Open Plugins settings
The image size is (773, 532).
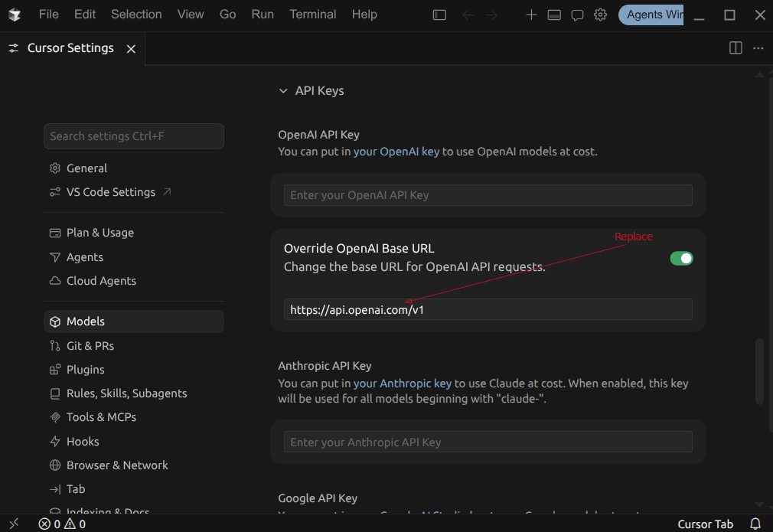pos(134,369)
